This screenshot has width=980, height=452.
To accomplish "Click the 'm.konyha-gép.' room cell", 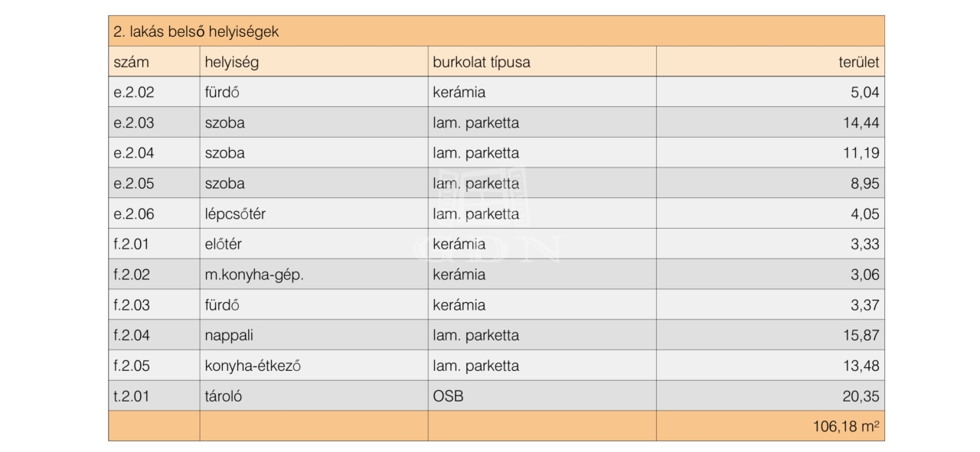I will click(254, 275).
